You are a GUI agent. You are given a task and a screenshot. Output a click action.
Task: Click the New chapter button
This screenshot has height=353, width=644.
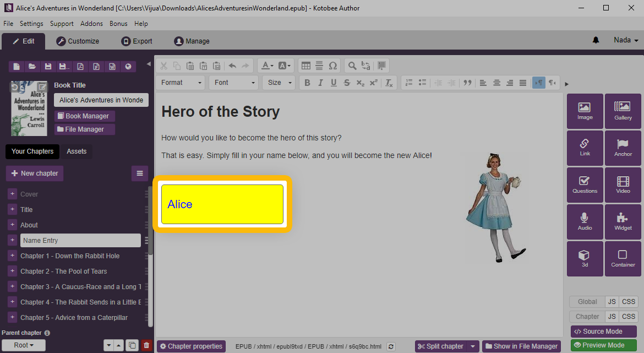(x=35, y=173)
